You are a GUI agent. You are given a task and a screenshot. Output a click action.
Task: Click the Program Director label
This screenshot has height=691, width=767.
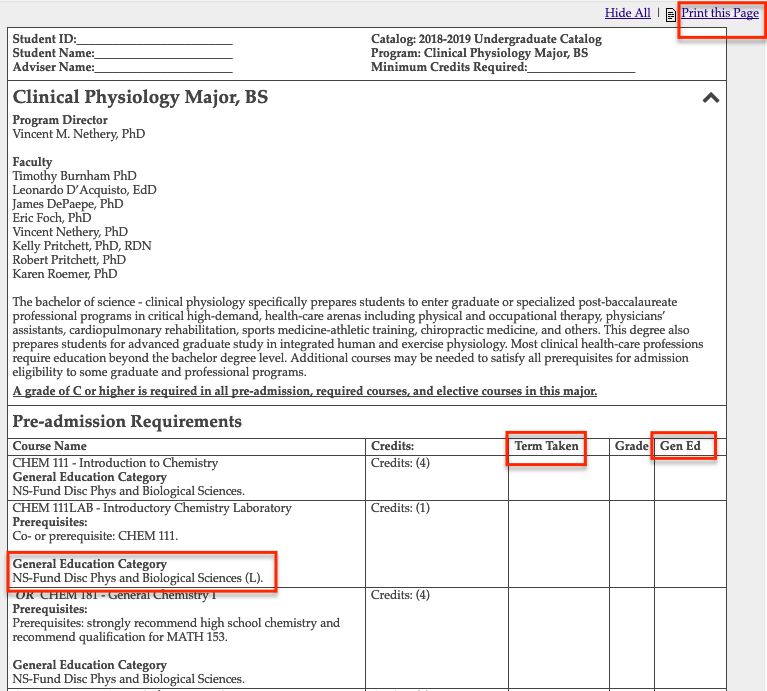pyautogui.click(x=60, y=120)
